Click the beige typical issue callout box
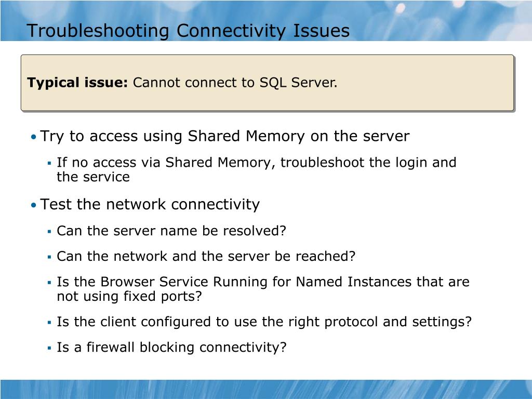Screen dimensions: 532x399 click(268, 83)
